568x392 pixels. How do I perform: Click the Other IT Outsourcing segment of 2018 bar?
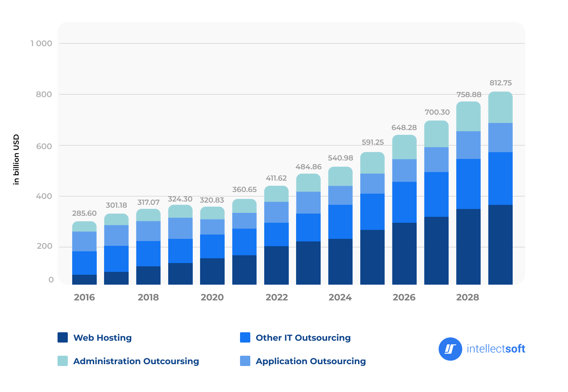pos(148,254)
